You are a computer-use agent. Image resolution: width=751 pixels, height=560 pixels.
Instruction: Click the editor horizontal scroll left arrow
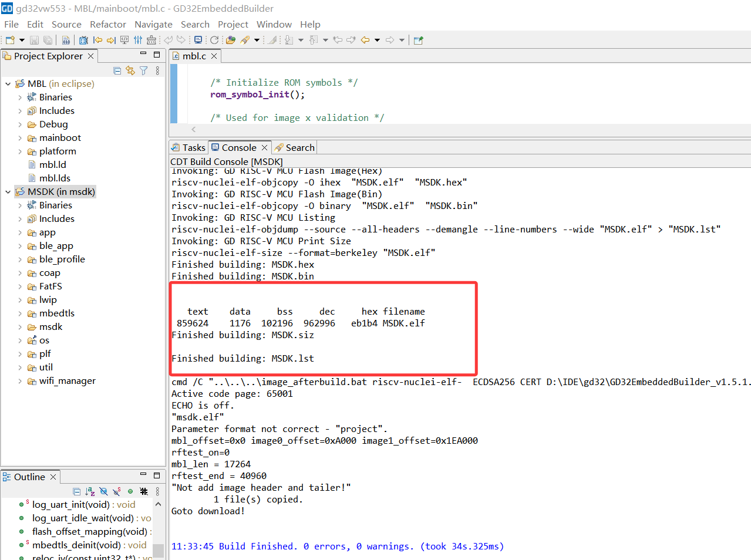click(194, 129)
